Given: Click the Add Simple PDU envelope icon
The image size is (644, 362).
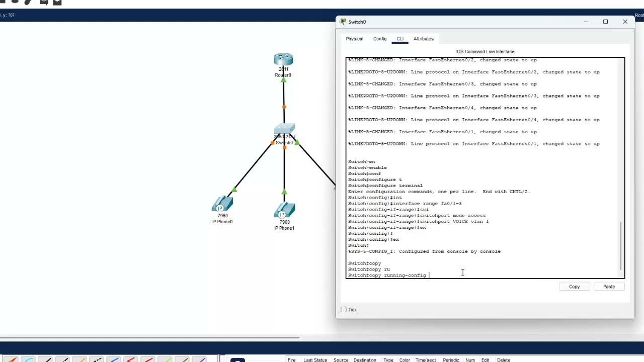Looking at the screenshot, I should pyautogui.click(x=44, y=2).
